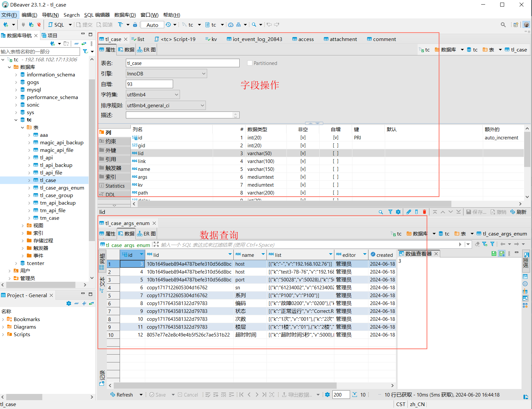Toggle the auto-increment checkbox for args column

336,177
